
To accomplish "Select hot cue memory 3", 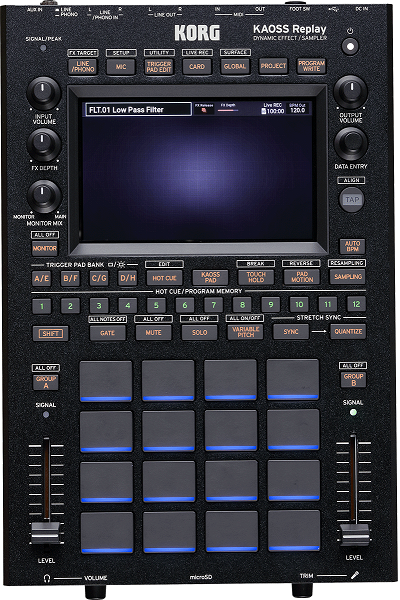I will pos(99,306).
